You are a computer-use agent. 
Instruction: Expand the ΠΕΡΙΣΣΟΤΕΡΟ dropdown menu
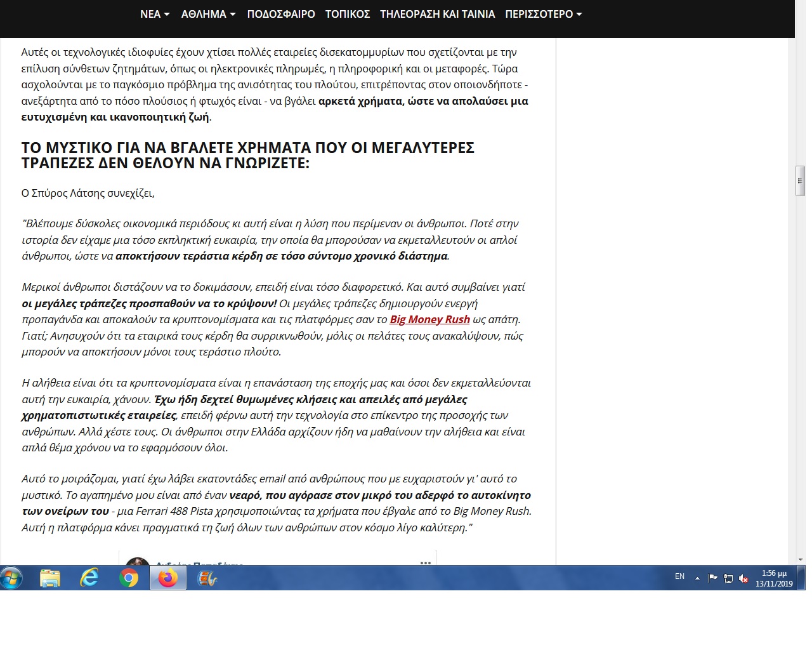click(x=544, y=14)
